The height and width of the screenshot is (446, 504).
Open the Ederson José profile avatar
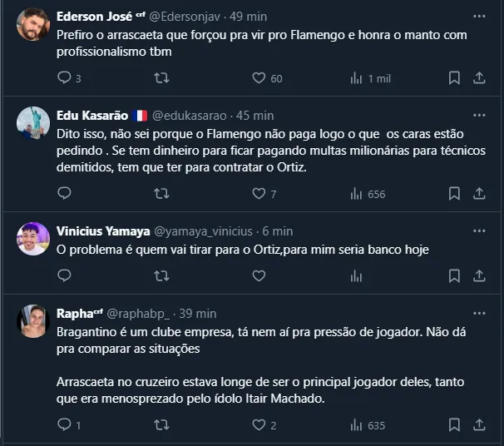(33, 24)
